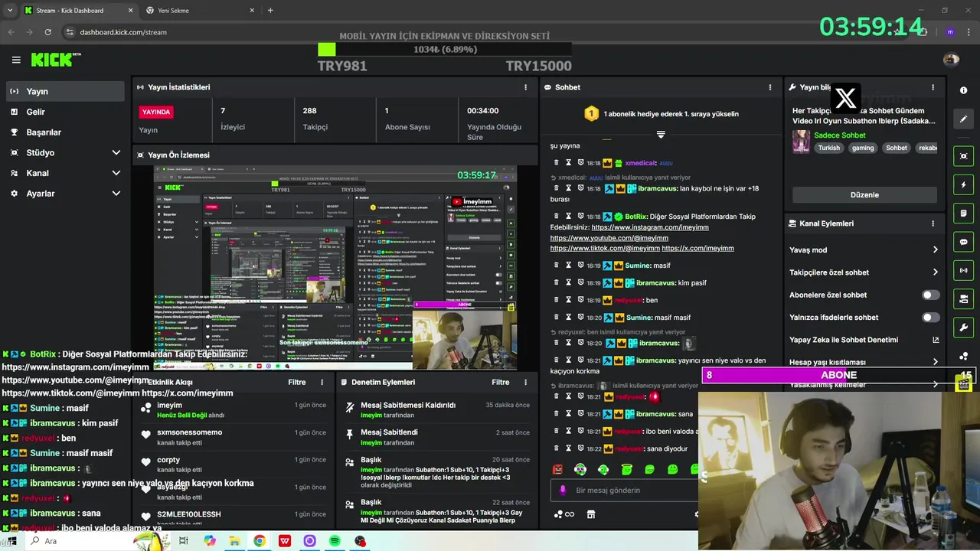Open Chrome from the taskbar

point(260,541)
